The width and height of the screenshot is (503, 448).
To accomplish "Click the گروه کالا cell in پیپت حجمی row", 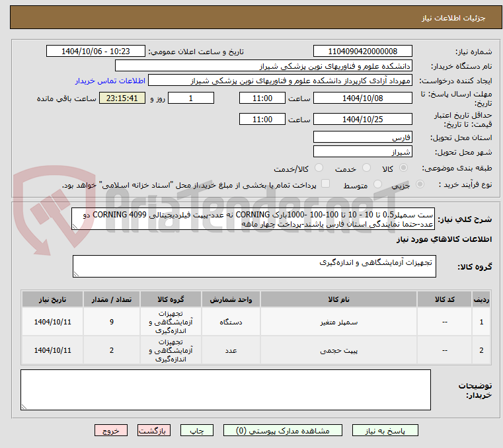I will pyautogui.click(x=171, y=350).
